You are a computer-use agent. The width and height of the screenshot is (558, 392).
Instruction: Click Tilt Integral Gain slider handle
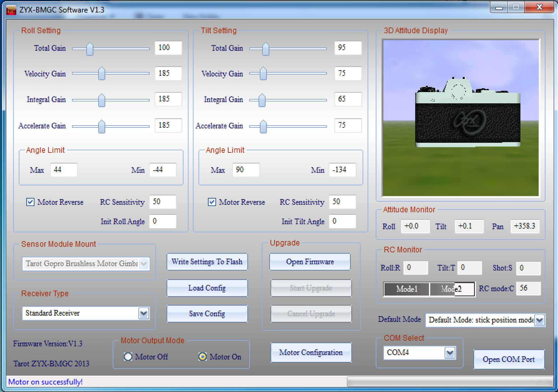point(262,100)
